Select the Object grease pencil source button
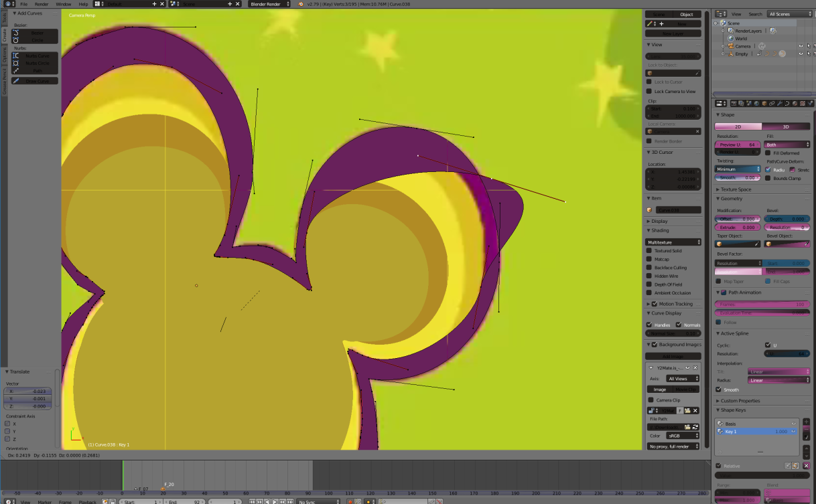 [687, 14]
